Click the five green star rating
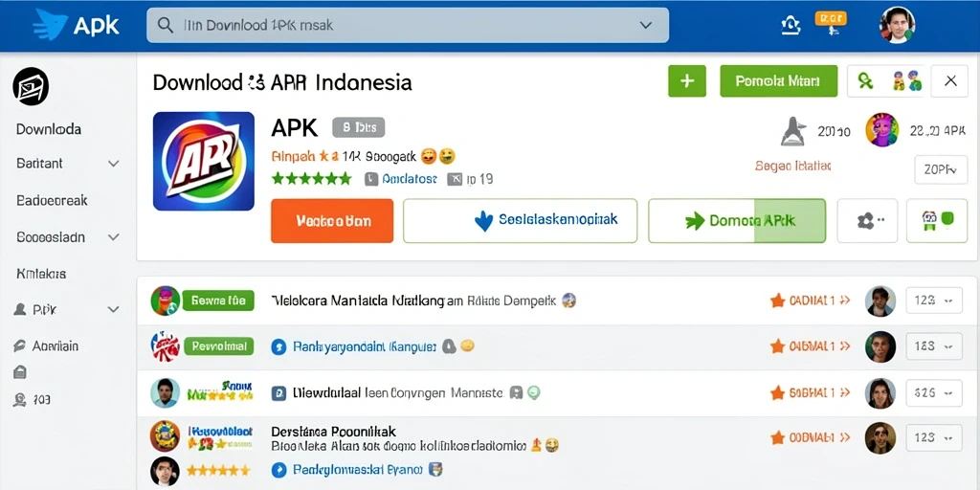Screen dimensions: 980x490 pos(312,179)
